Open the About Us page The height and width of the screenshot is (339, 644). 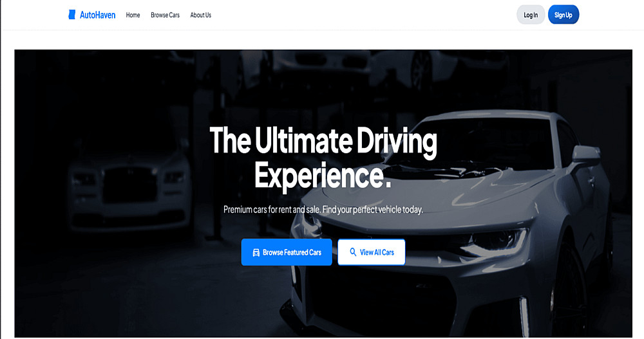click(x=200, y=15)
